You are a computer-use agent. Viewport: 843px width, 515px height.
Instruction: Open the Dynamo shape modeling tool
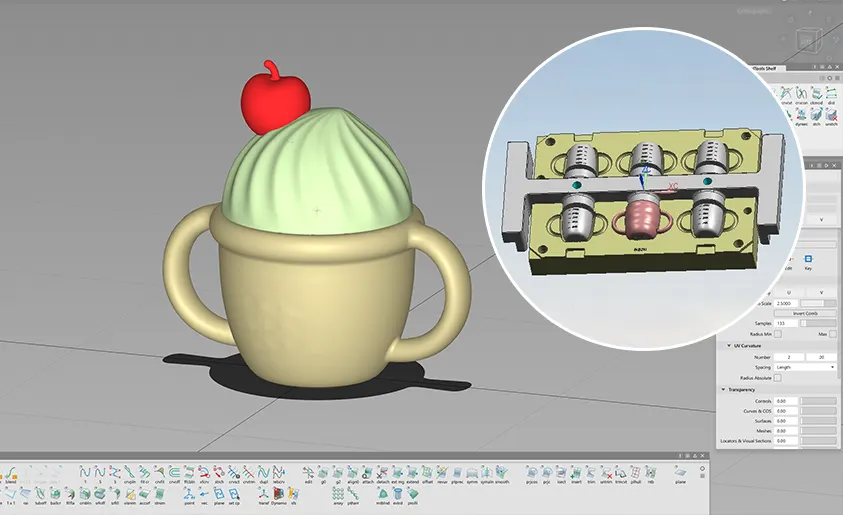click(278, 497)
